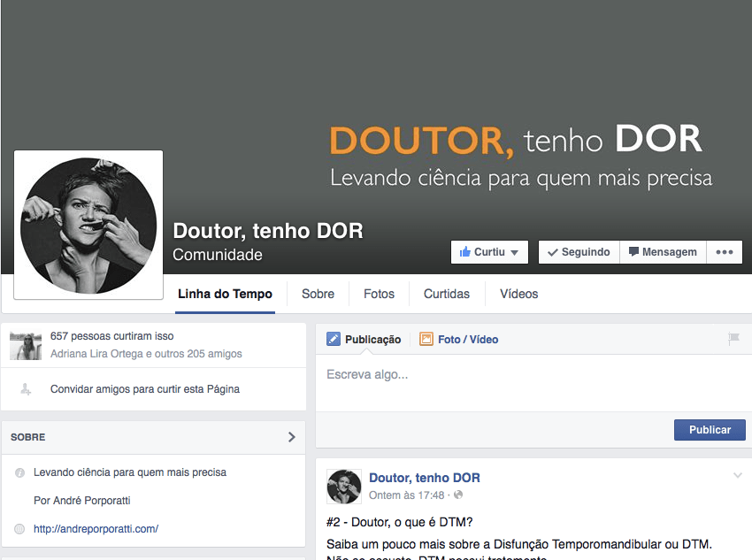Send a message via Mensagem button
Viewport: 752px width, 560px height.
click(663, 252)
